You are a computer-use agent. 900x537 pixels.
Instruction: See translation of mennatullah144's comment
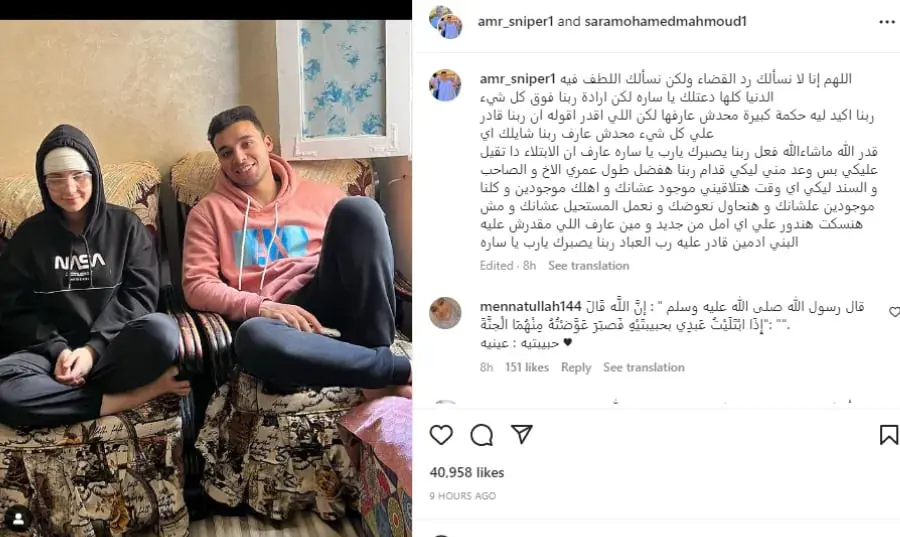(643, 367)
